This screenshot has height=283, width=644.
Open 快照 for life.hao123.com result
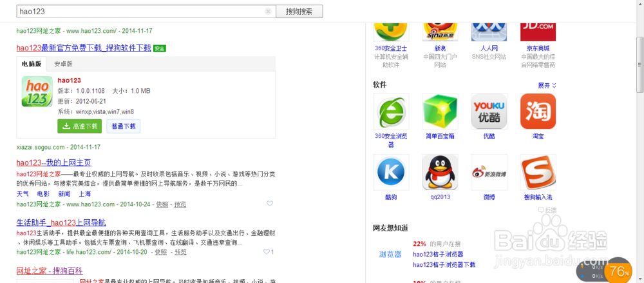160,252
